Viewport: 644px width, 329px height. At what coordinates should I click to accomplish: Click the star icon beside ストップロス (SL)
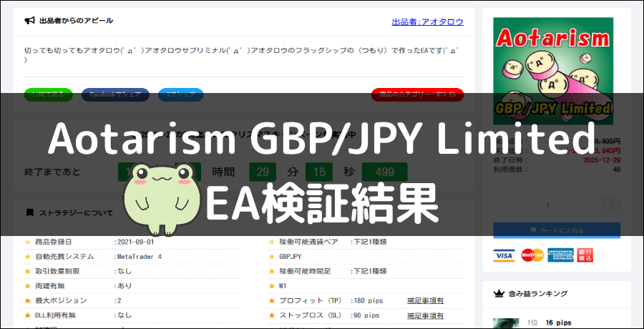(x=271, y=315)
